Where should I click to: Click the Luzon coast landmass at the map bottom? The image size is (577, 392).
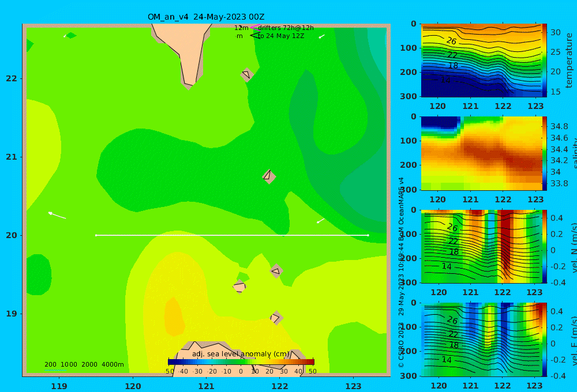[239, 359]
